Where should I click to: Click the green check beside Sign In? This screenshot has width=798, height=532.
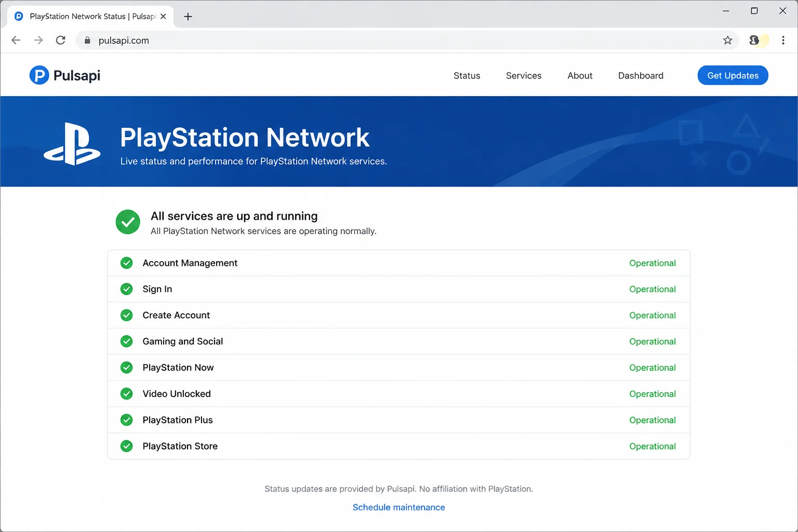[126, 289]
